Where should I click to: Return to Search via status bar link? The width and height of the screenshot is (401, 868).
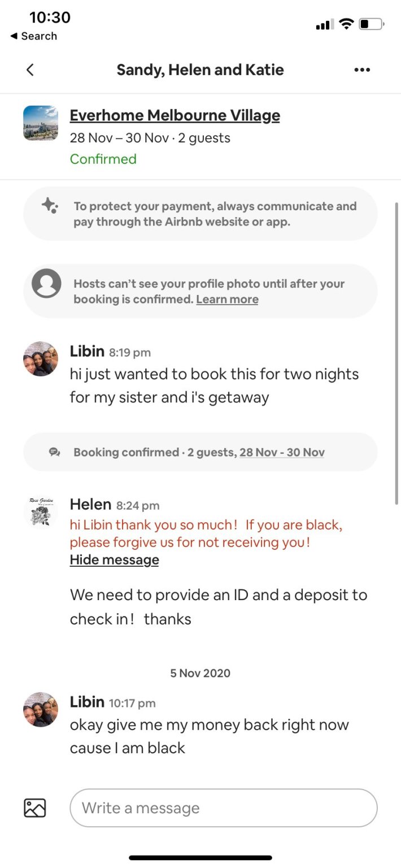(34, 36)
